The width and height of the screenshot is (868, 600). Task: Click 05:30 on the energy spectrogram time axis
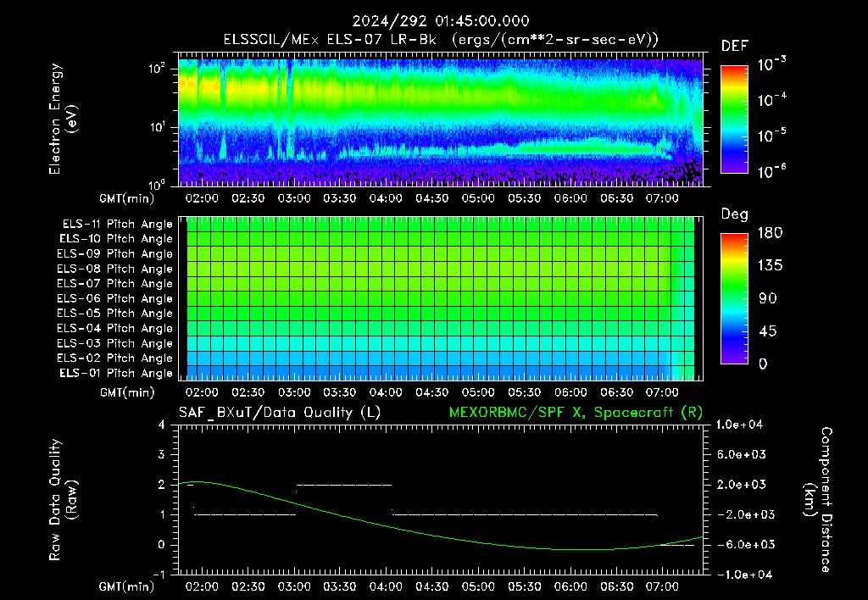[524, 198]
